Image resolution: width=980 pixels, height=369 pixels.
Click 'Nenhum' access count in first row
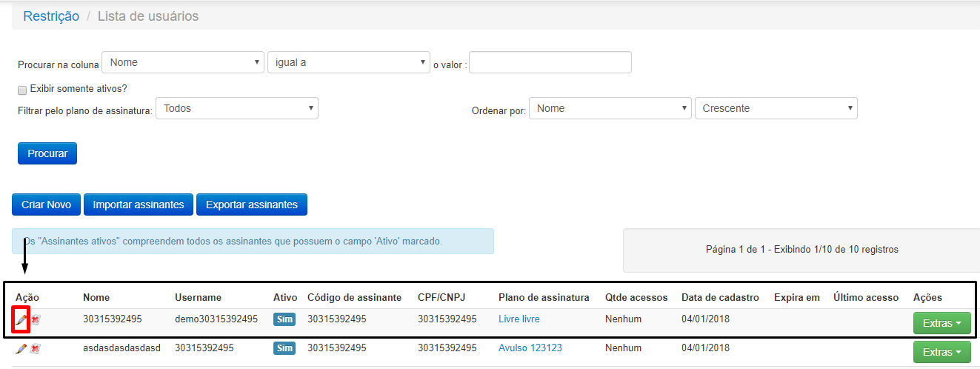[623, 319]
